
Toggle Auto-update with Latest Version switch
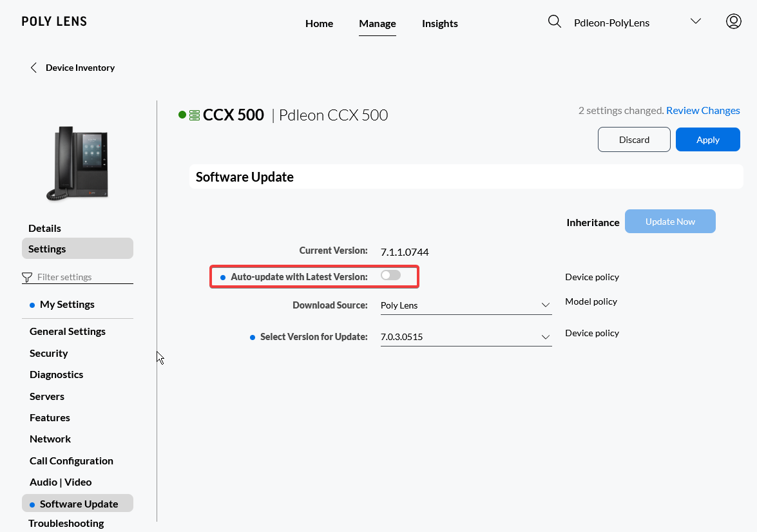390,276
